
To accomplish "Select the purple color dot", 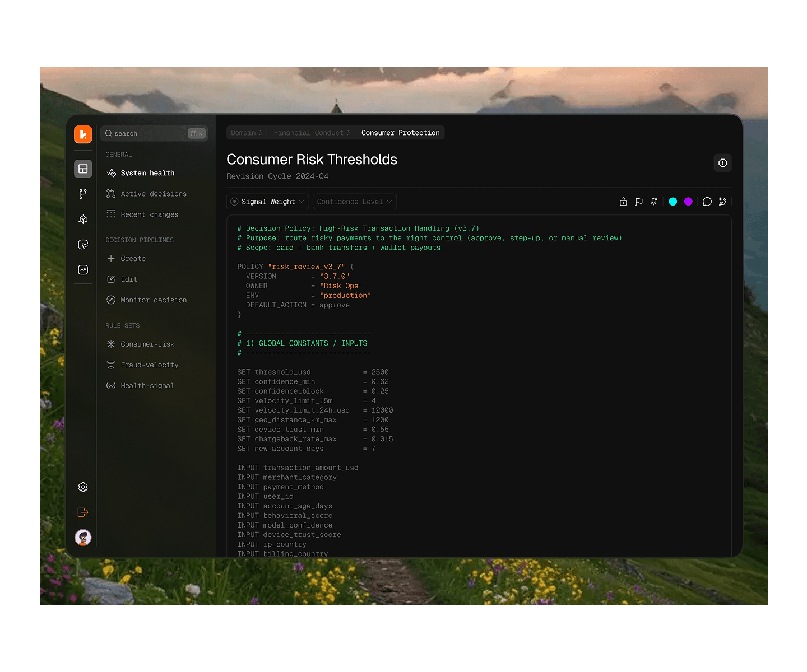I will click(x=688, y=202).
